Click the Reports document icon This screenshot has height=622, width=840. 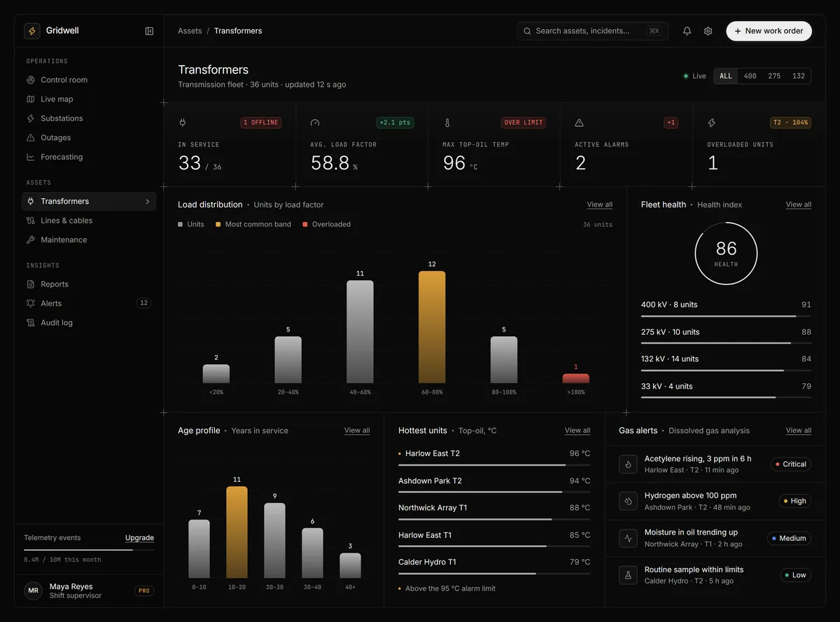pos(31,284)
